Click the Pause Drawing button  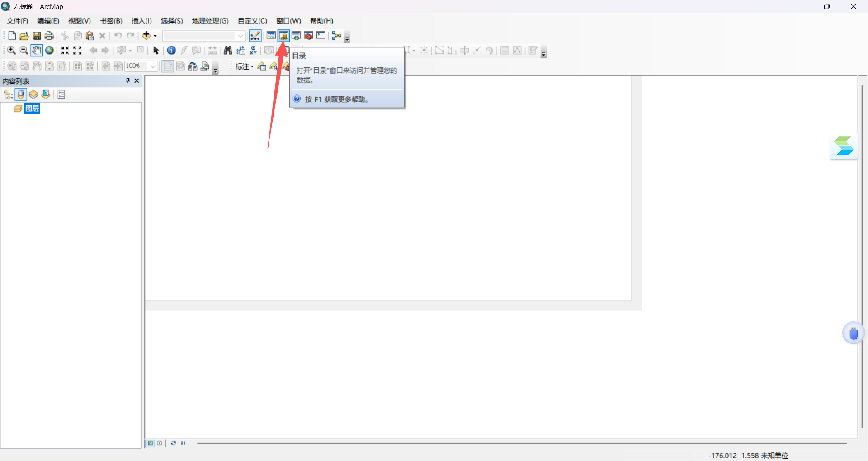(183, 443)
